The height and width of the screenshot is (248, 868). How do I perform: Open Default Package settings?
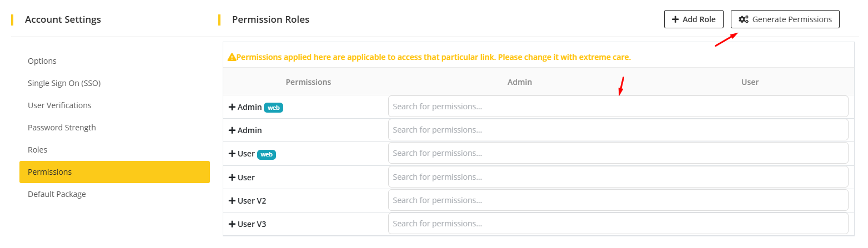(x=57, y=194)
